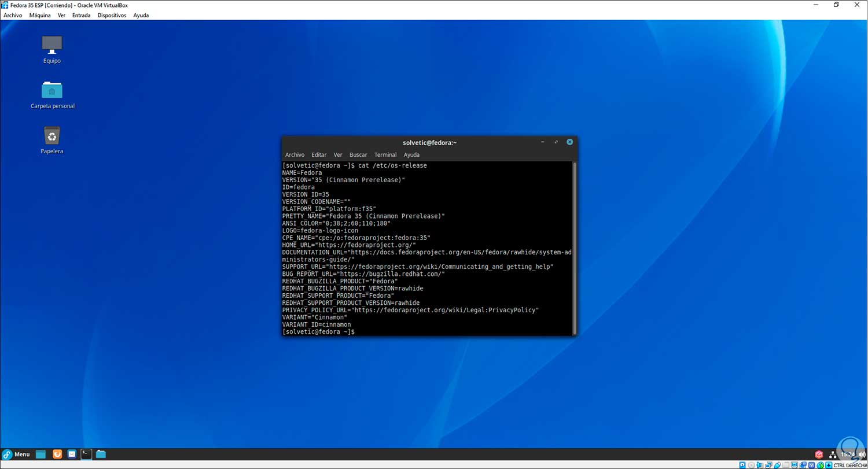Open the VirtualBox Máquina menu

40,15
